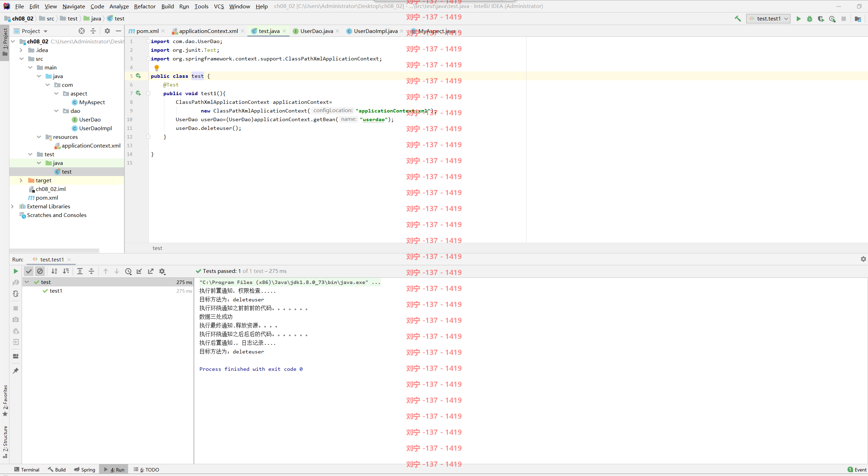Collapse all test results
The image size is (868, 476).
[x=91, y=271]
